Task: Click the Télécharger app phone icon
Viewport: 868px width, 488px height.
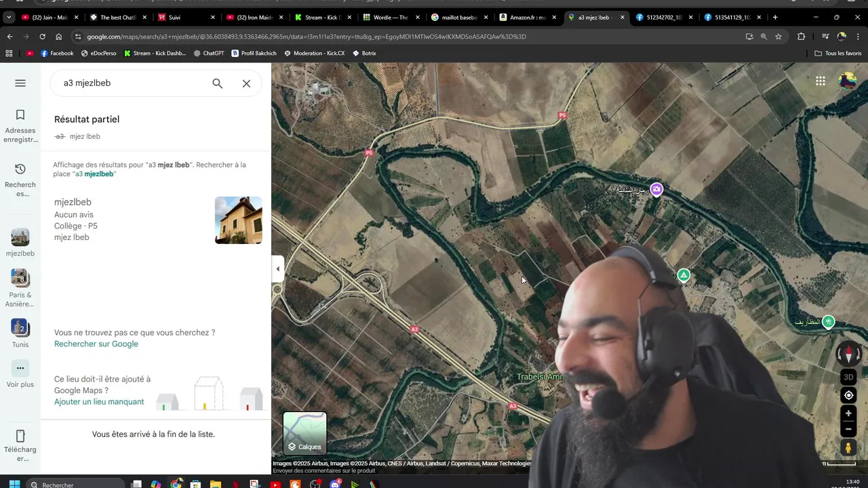Action: coord(20,436)
